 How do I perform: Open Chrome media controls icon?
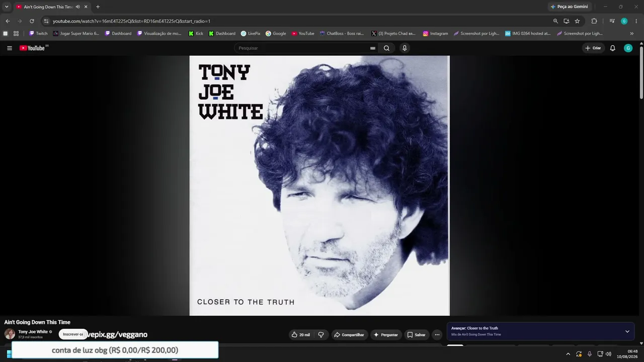(612, 21)
